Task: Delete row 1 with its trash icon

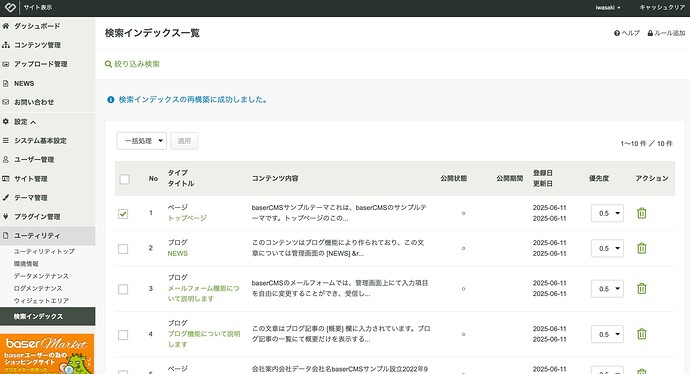Action: [x=642, y=213]
